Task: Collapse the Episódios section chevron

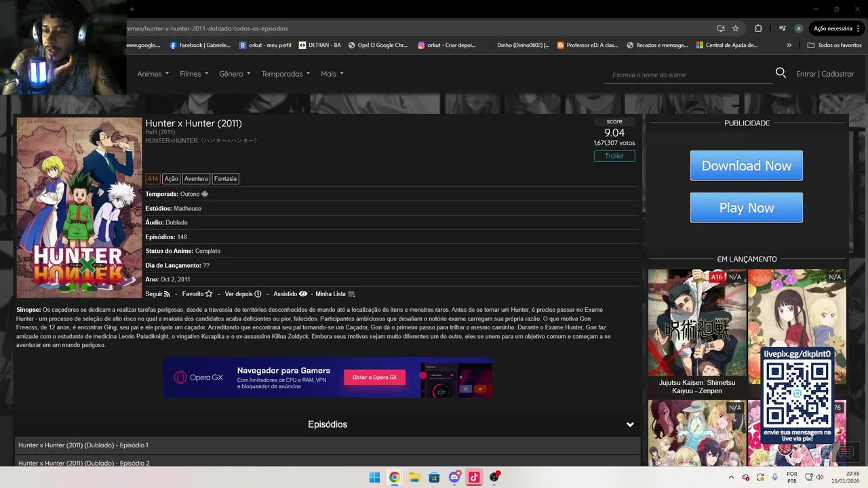Action: 630,424
